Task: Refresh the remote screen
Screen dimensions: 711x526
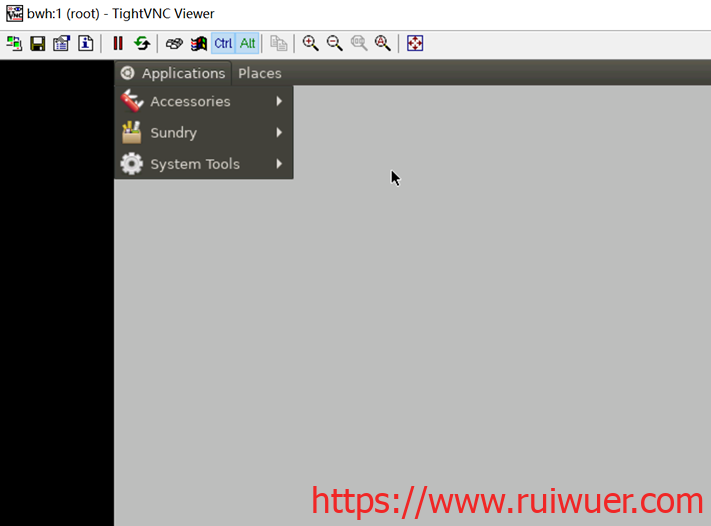Action: tap(142, 43)
